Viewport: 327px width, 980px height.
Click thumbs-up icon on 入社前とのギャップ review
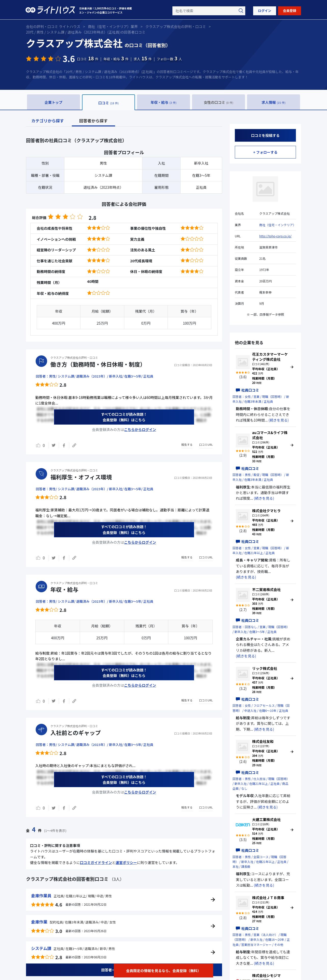38,808
